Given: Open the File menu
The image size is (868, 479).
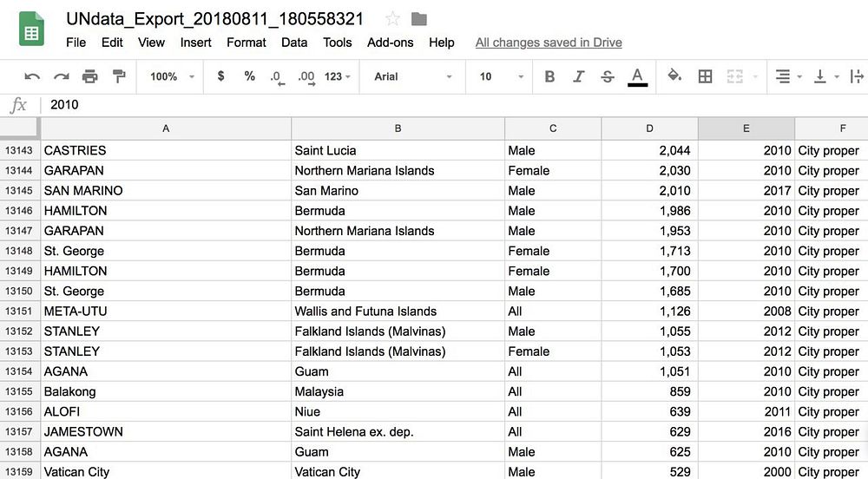Looking at the screenshot, I should tap(76, 43).
